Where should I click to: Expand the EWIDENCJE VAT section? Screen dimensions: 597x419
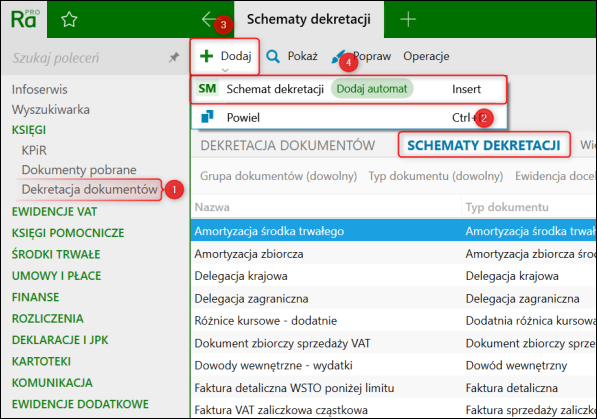click(x=54, y=211)
